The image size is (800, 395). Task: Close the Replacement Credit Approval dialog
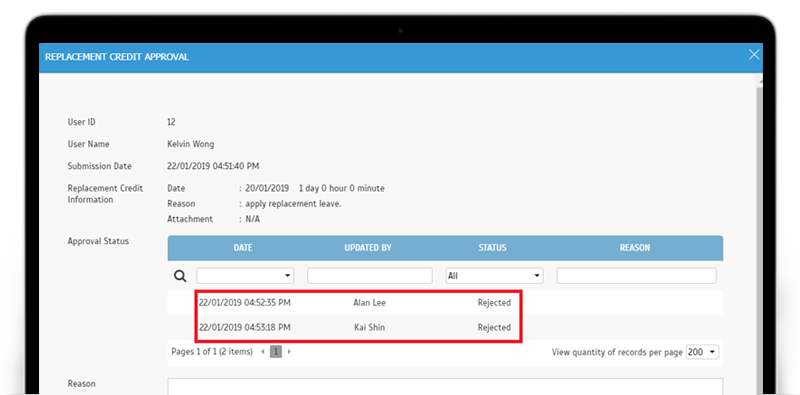tap(754, 55)
